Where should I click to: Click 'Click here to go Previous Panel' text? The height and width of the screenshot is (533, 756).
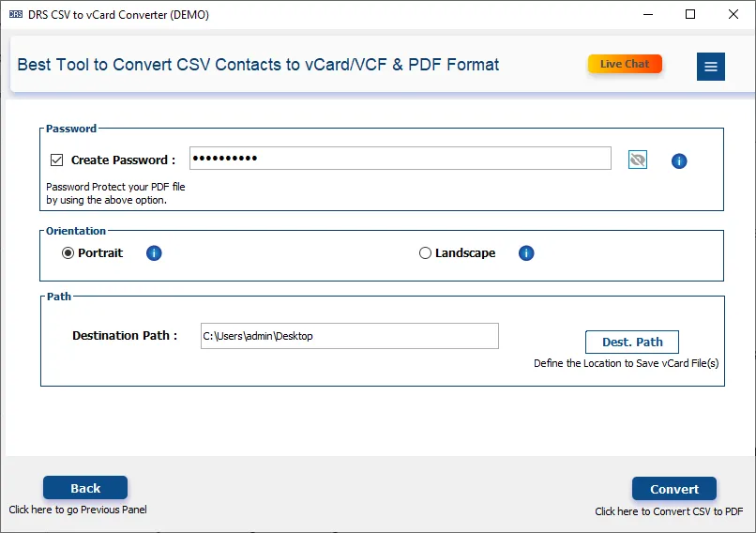tap(78, 510)
